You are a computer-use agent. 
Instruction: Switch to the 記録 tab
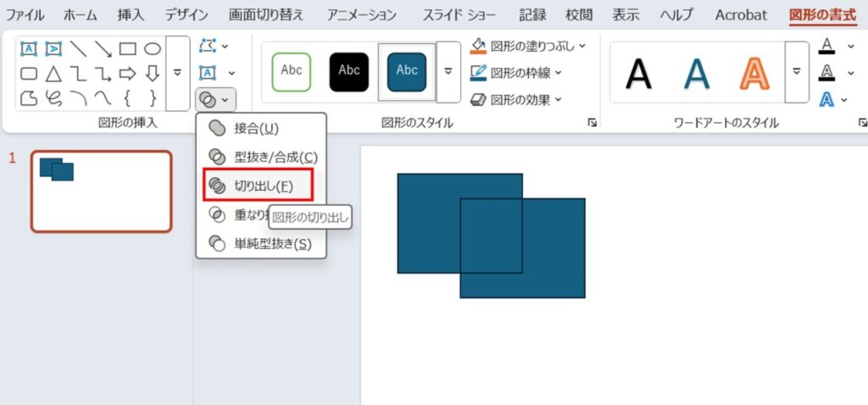point(532,15)
